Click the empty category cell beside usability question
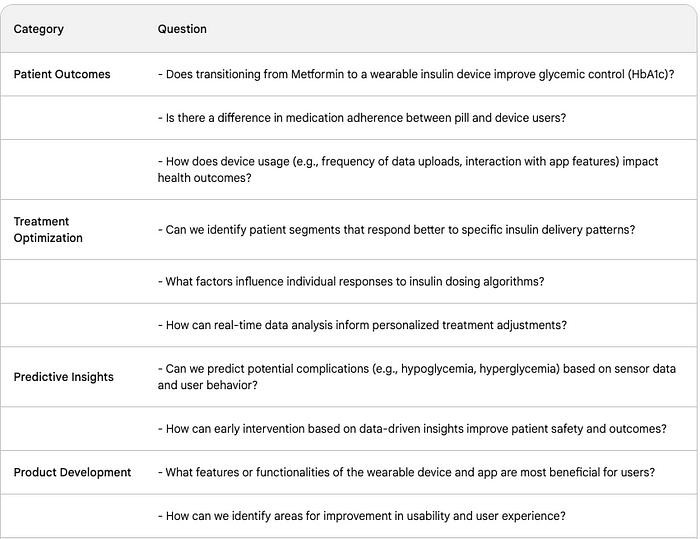This screenshot has height=539, width=700. click(x=72, y=516)
